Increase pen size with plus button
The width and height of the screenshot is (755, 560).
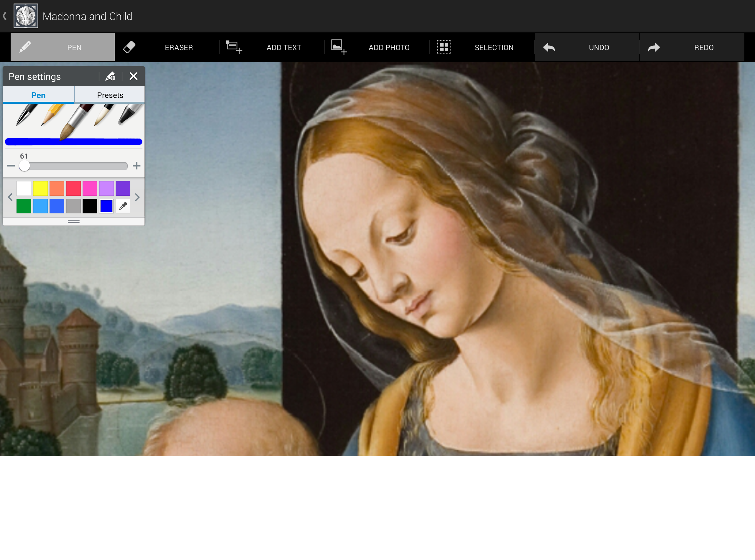tap(136, 166)
